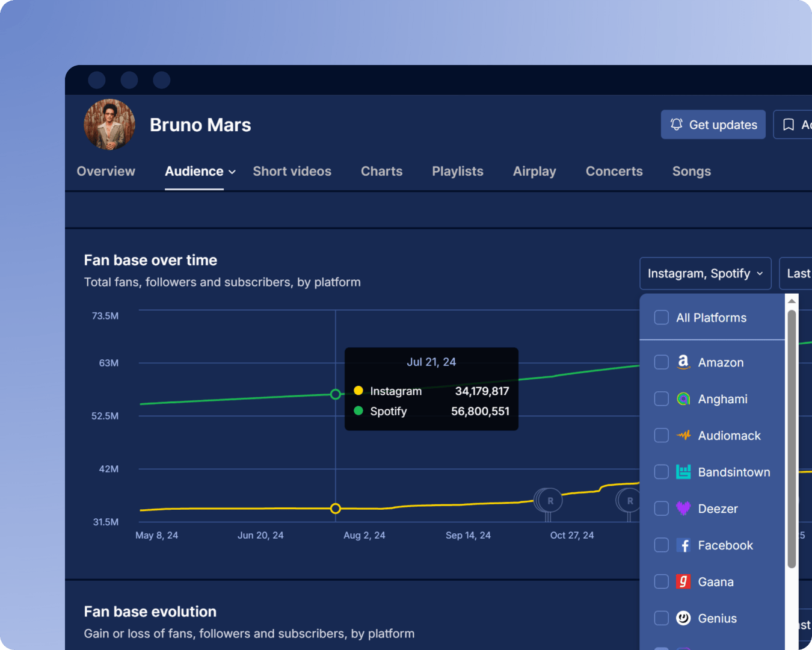Viewport: 812px width, 650px height.
Task: Tick the Facebook checkbox
Action: click(661, 545)
